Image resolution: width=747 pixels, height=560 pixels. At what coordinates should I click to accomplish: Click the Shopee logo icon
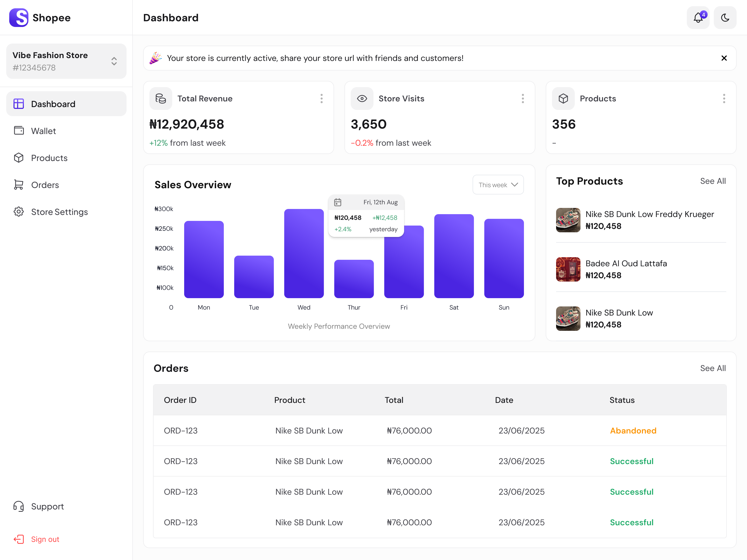19,18
